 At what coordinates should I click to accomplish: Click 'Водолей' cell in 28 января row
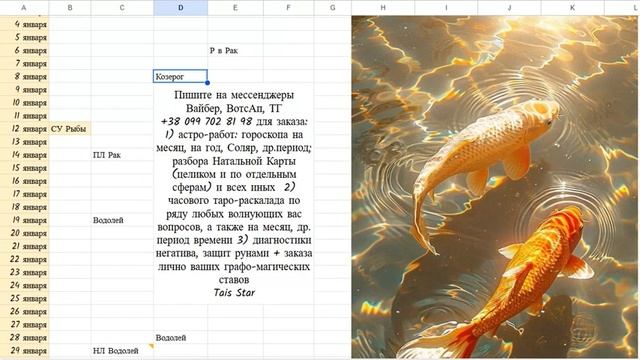pyautogui.click(x=180, y=338)
